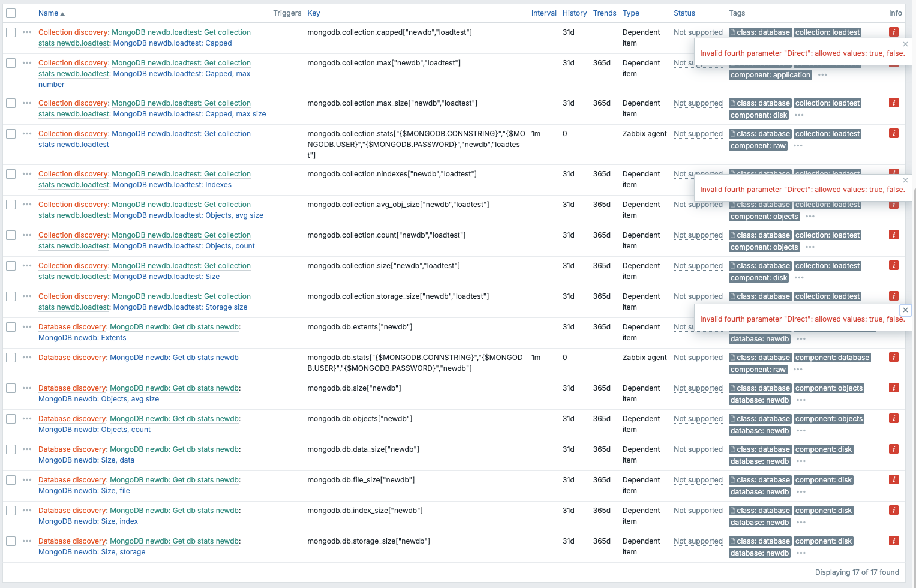This screenshot has height=588, width=916.
Task: Open the MongoDB newdb: Objects, count item link
Action: coord(94,430)
